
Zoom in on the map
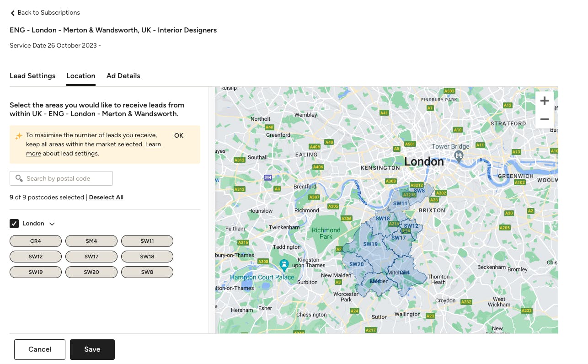[x=545, y=101]
